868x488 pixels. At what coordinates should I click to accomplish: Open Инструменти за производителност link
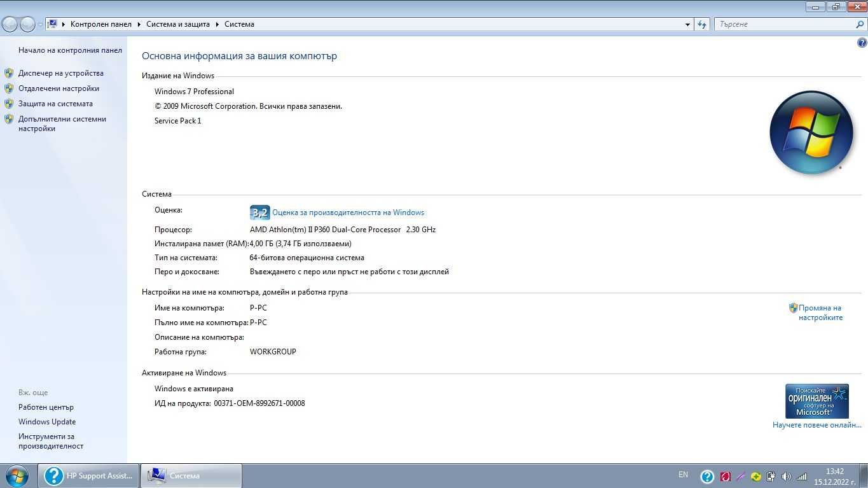(x=51, y=441)
